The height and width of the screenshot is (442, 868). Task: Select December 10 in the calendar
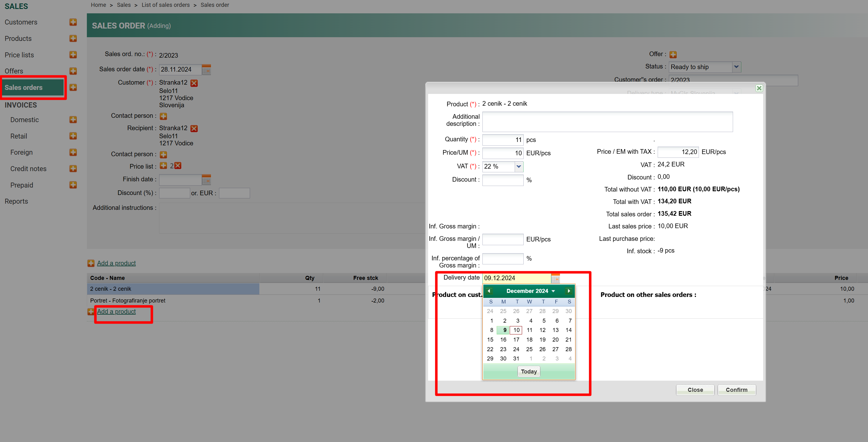[x=516, y=330]
